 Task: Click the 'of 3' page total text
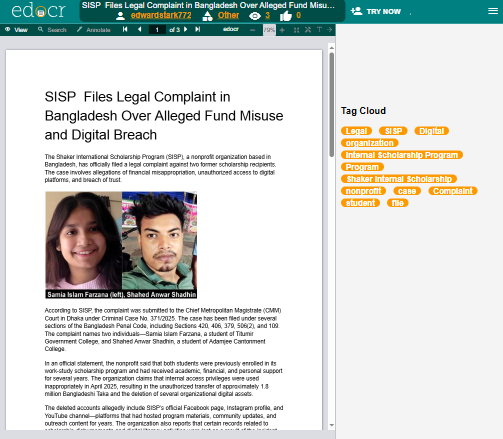[x=174, y=30]
